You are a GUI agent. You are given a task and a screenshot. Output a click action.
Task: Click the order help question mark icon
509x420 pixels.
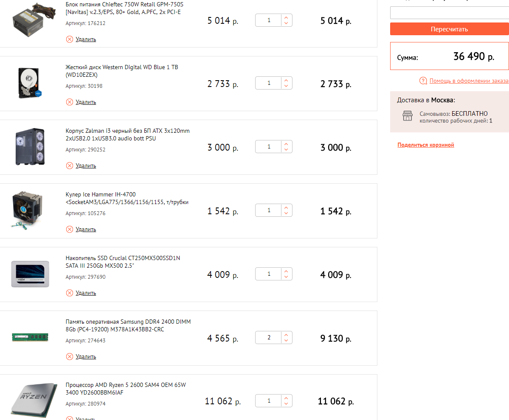point(423,81)
